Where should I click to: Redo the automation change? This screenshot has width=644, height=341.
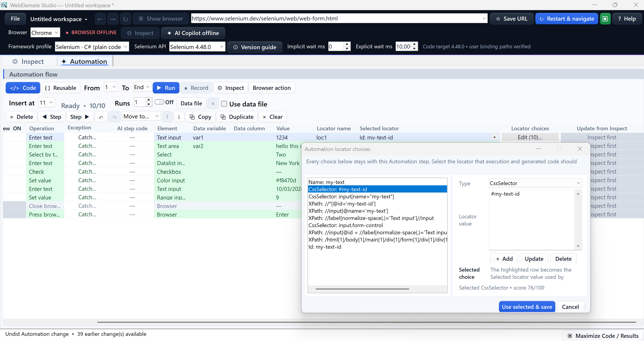115,117
